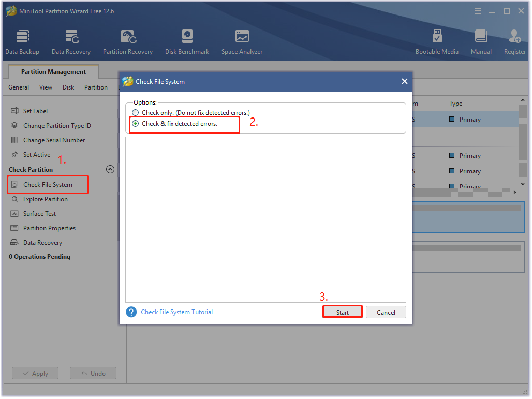Click the Explore Partition magnifier icon
The height and width of the screenshot is (399, 532).
point(14,199)
